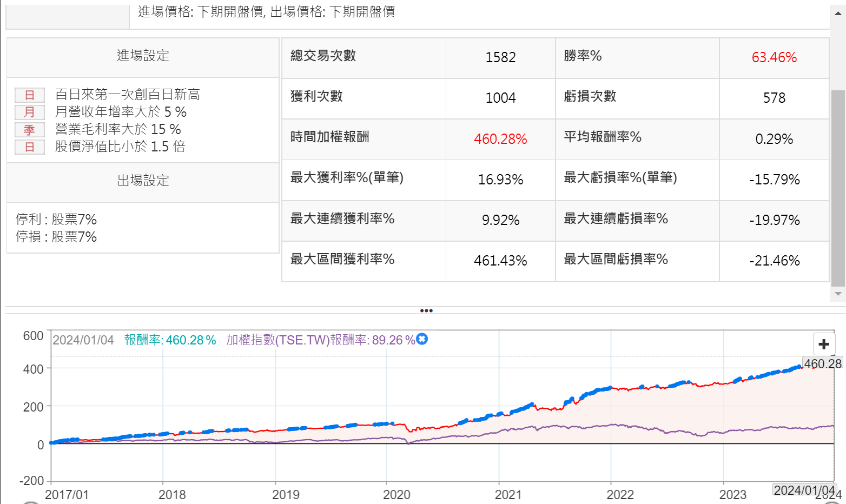Click the three-dot panel splitter handle
Viewport: 846px width, 504px height.
[x=426, y=311]
